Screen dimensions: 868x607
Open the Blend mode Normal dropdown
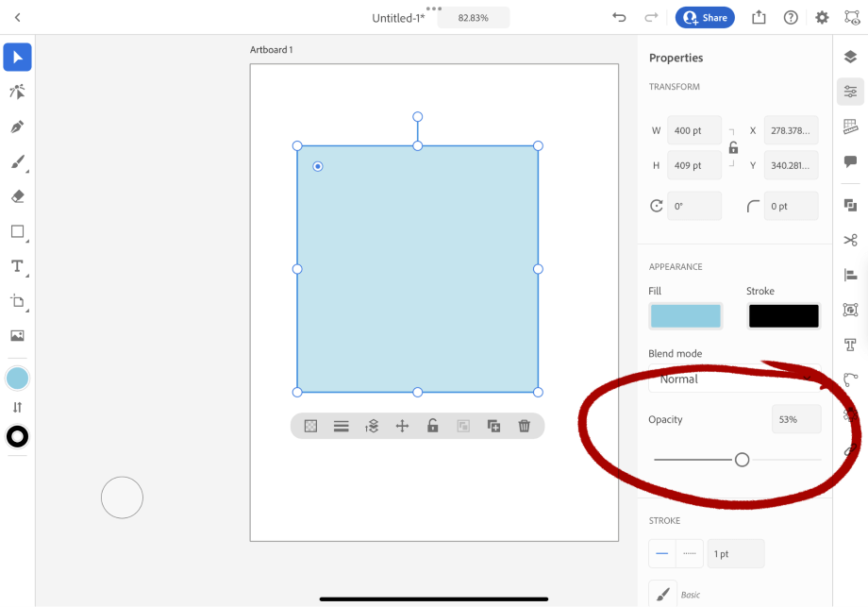point(735,379)
